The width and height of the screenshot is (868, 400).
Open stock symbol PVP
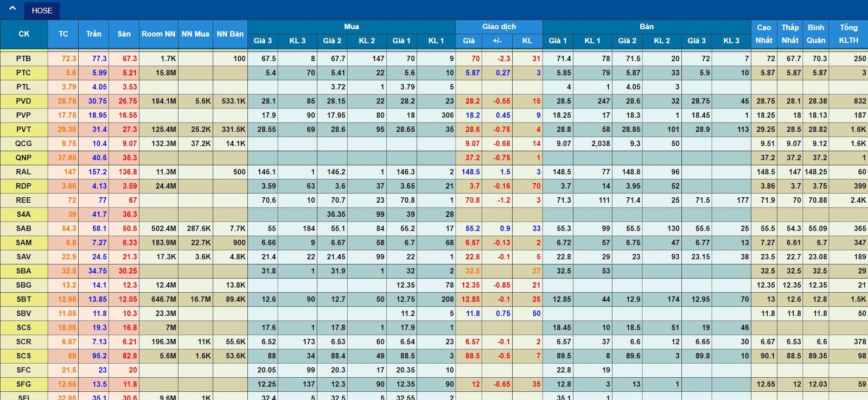[x=23, y=115]
